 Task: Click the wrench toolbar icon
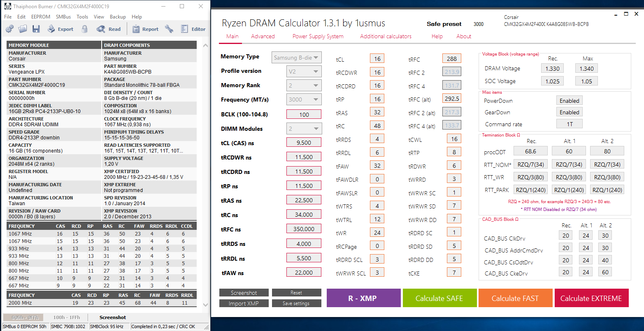pos(169,29)
